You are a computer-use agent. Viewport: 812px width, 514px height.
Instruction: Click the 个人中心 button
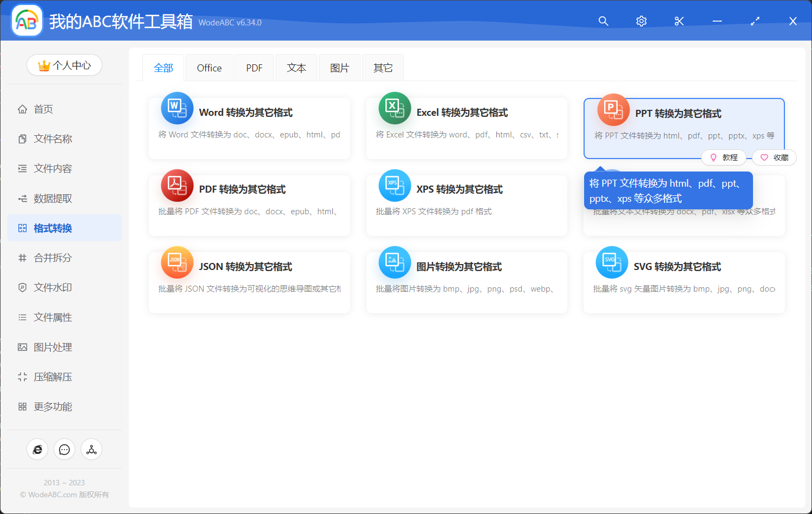click(64, 64)
